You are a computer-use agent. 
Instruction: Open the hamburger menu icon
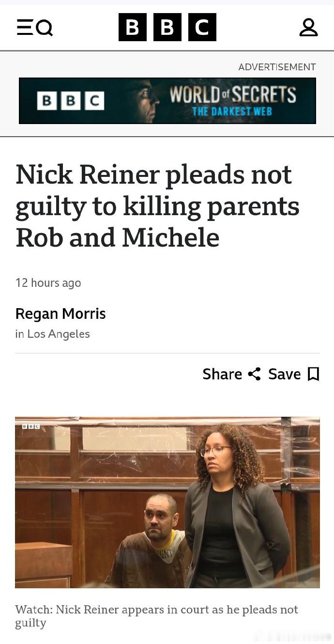coord(25,28)
